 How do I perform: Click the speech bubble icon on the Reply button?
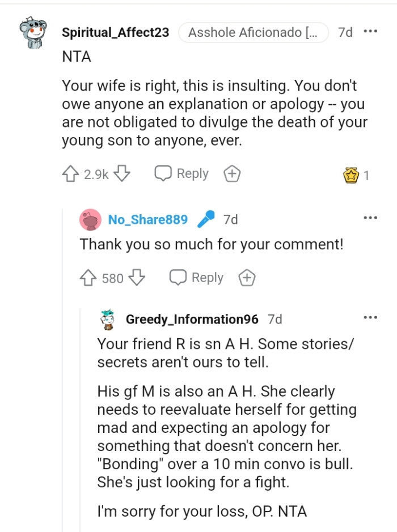pos(164,173)
